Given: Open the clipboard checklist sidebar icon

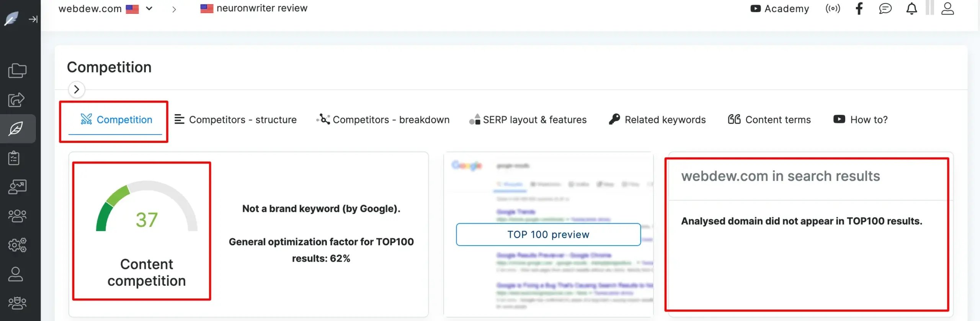Looking at the screenshot, I should [x=14, y=158].
